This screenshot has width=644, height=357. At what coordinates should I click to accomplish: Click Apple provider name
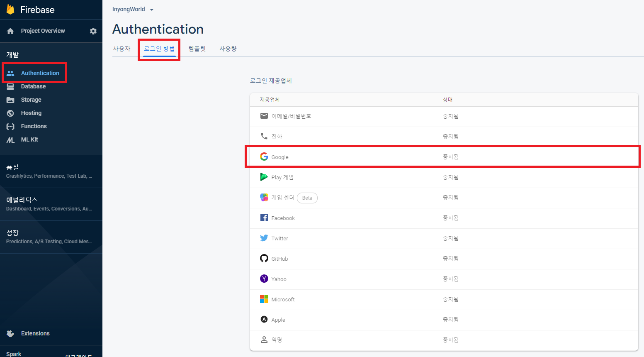(x=278, y=320)
